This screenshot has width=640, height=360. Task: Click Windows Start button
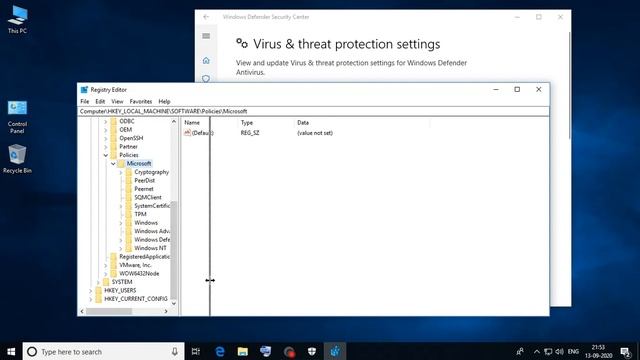11,351
